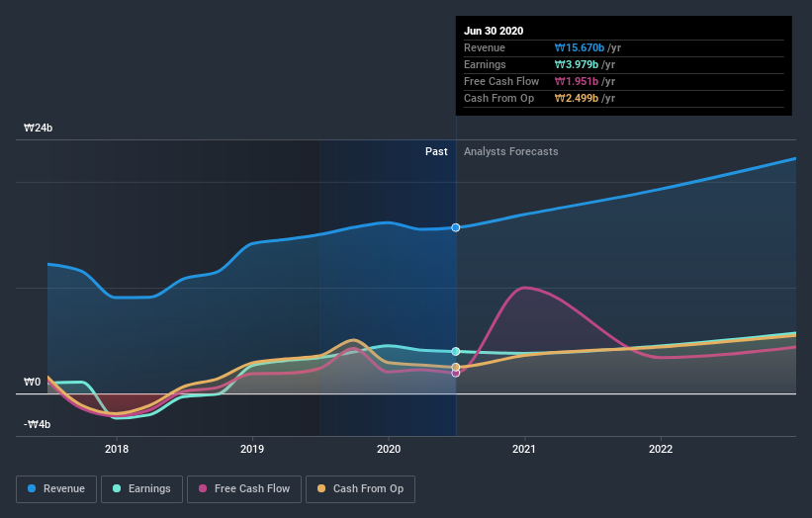Click the ₩24b y-axis label
Image resolution: width=812 pixels, height=518 pixels.
(x=38, y=128)
